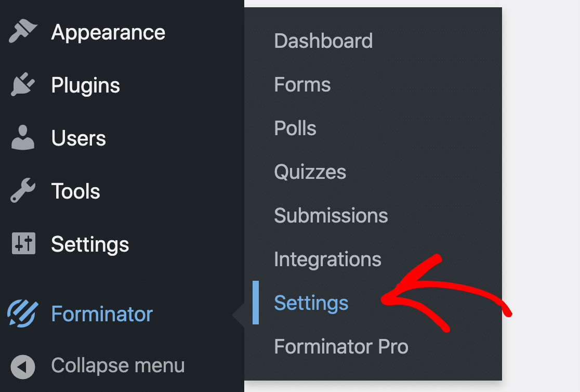Expand the Appearance menu item
This screenshot has width=580, height=392.
tap(107, 32)
